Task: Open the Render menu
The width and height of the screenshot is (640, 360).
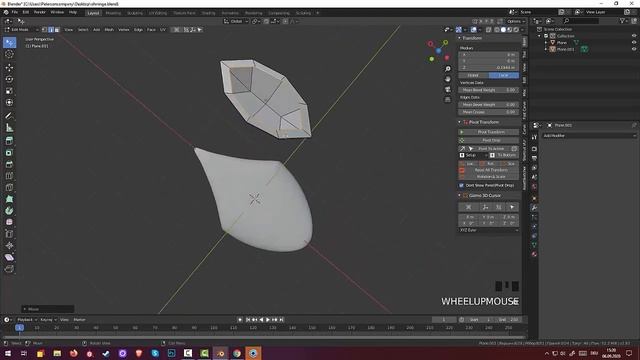Action: (x=40, y=12)
